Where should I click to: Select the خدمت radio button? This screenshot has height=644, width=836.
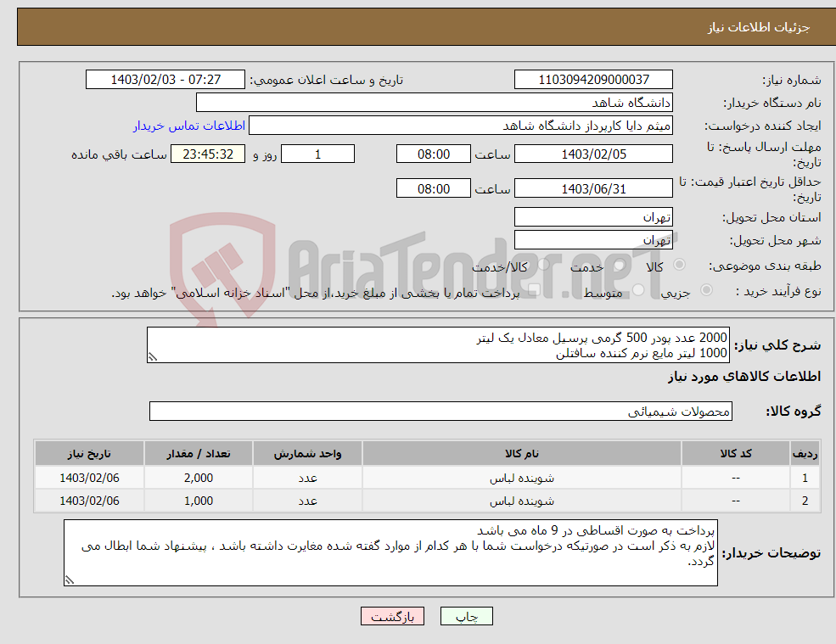point(620,265)
